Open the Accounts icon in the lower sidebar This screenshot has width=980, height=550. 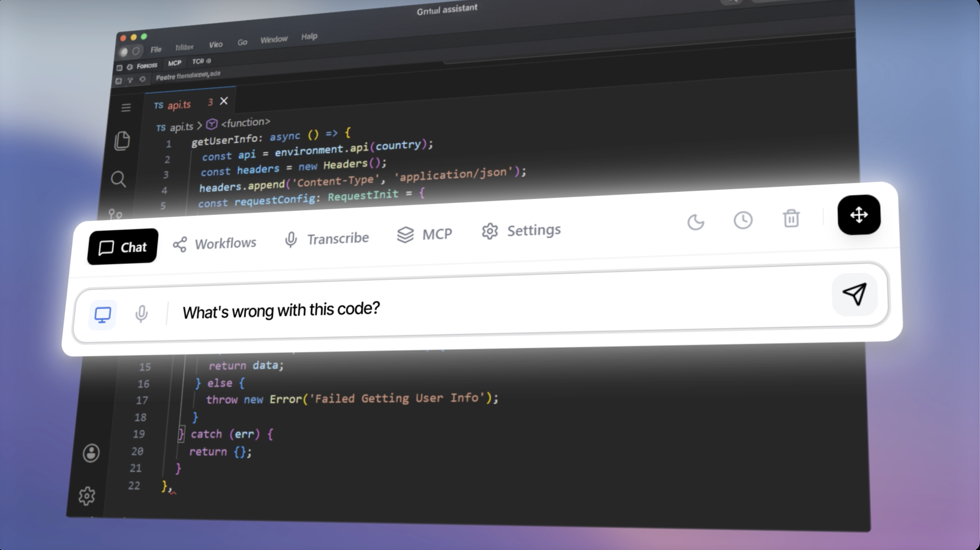(x=91, y=453)
